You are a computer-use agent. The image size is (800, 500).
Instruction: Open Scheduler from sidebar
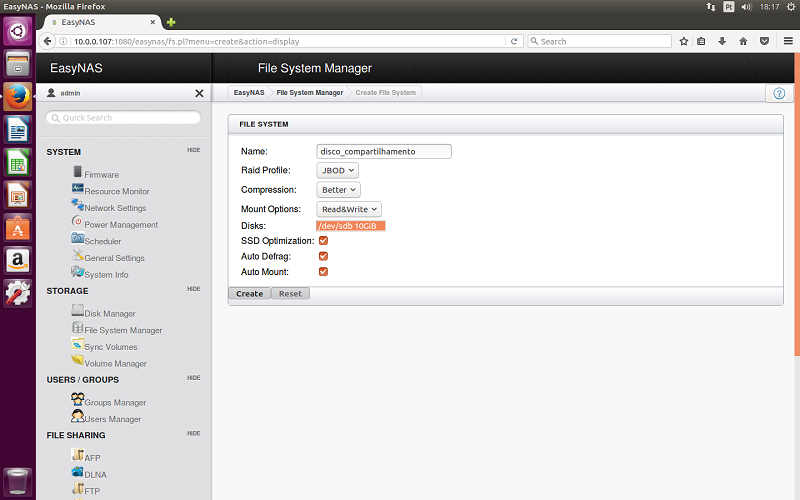click(103, 241)
